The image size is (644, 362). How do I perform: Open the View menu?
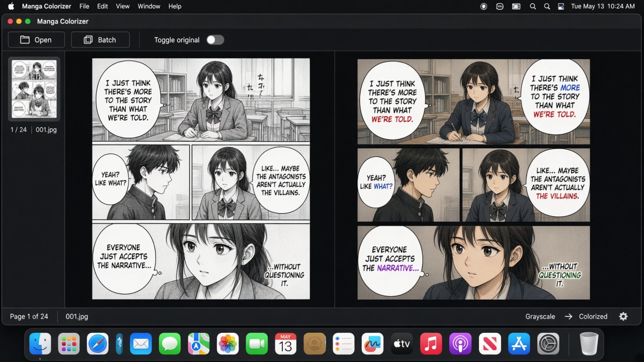[x=122, y=6]
